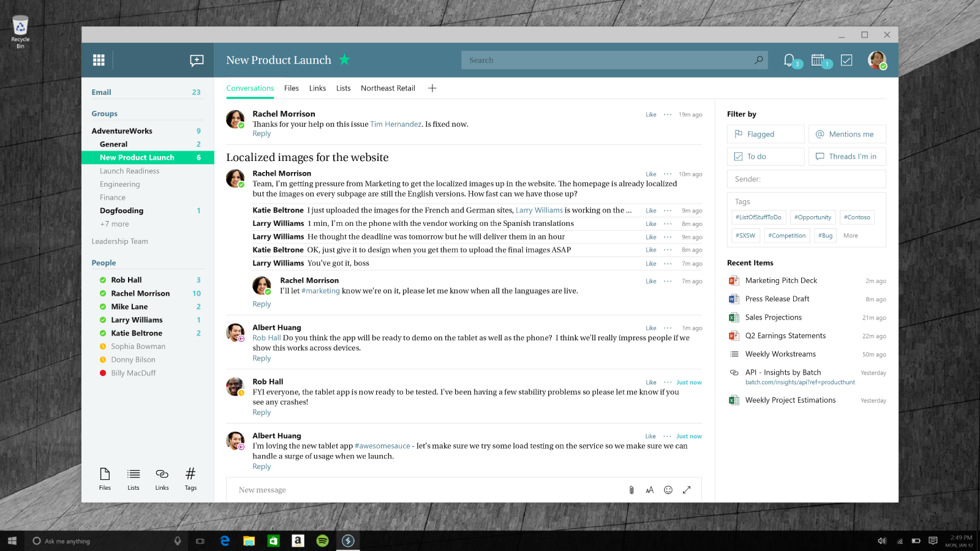
Task: Open the Northeast Retail tab
Action: click(388, 88)
